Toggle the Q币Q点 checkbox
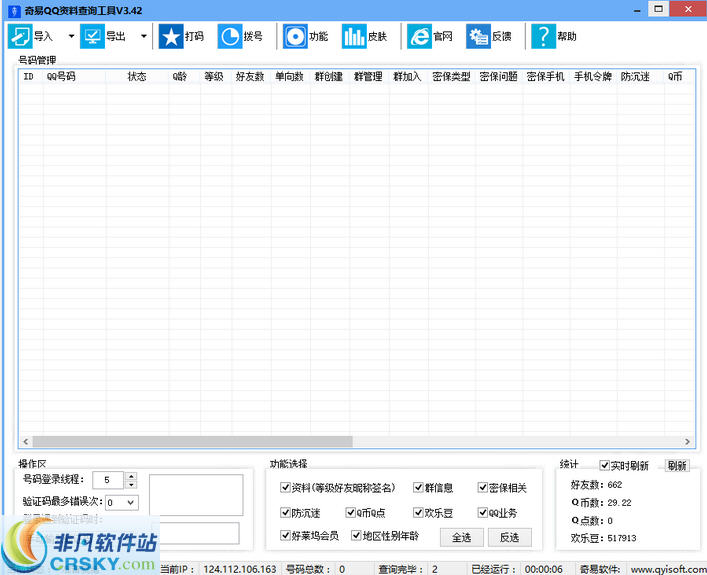707x575 pixels. tap(350, 512)
